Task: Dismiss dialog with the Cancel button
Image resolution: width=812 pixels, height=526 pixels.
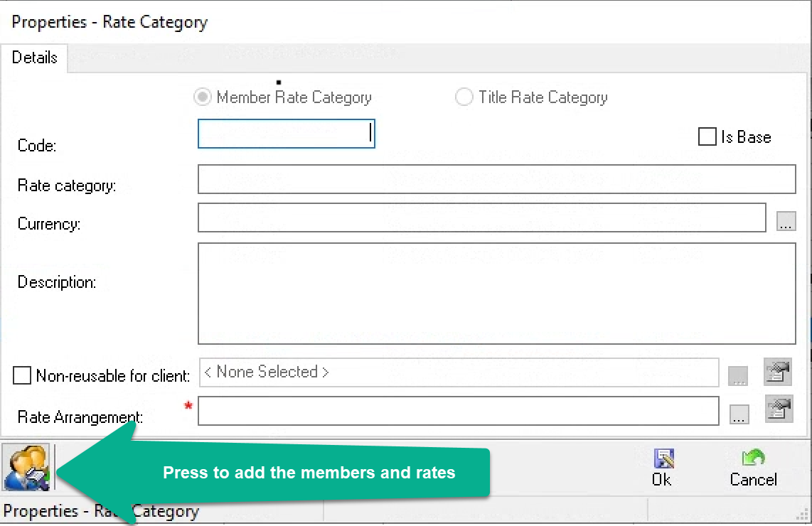Action: pyautogui.click(x=754, y=468)
